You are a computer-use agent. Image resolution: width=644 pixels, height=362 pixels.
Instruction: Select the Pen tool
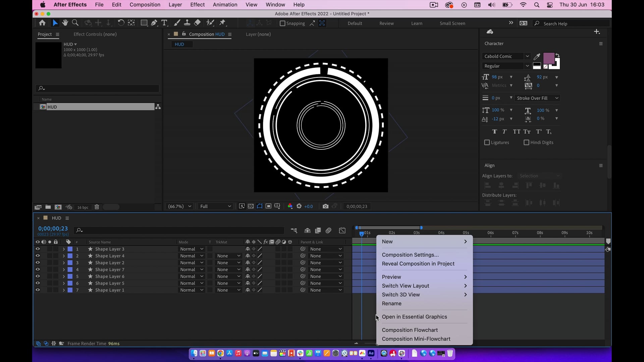pyautogui.click(x=154, y=23)
